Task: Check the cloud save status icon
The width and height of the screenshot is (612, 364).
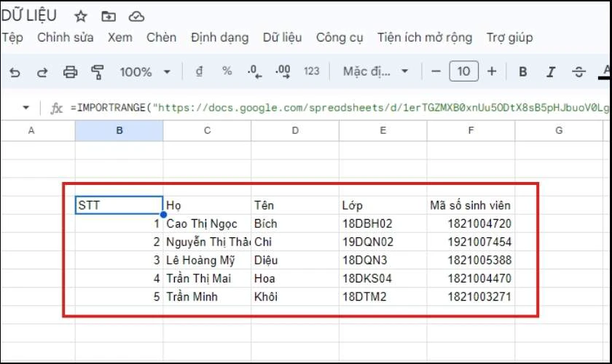Action: (137, 17)
